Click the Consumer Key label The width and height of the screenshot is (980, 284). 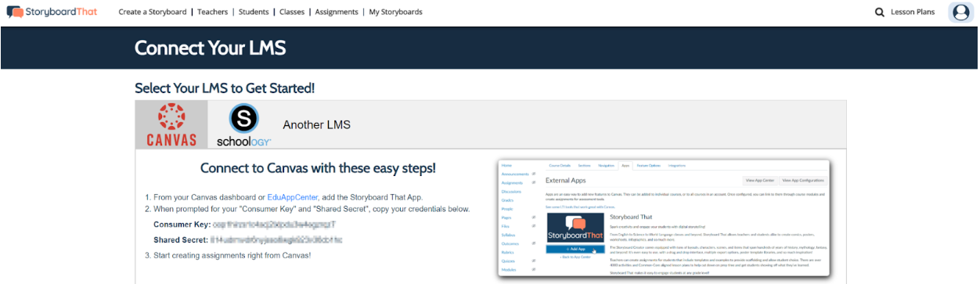pyautogui.click(x=182, y=225)
